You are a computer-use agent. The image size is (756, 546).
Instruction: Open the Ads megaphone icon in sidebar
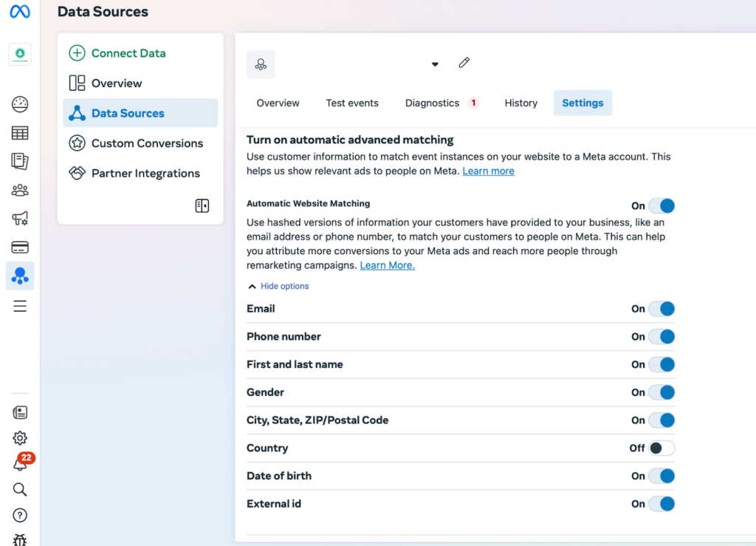(x=19, y=218)
